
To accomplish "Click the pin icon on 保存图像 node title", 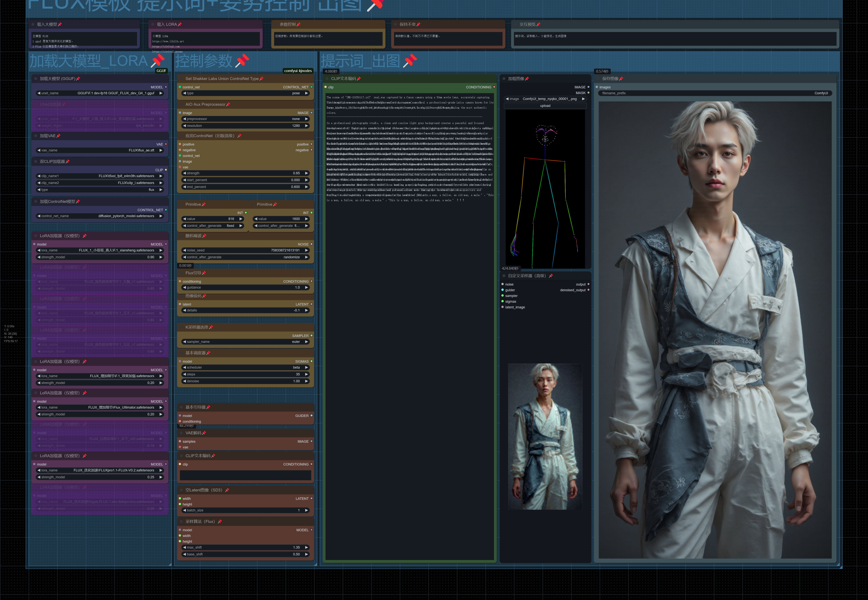I will (x=621, y=78).
